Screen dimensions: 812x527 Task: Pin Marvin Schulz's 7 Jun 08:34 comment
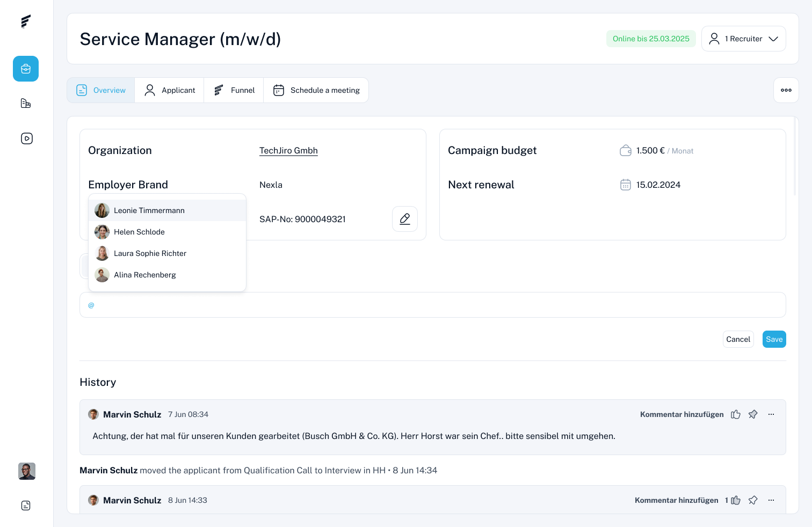[x=753, y=414]
